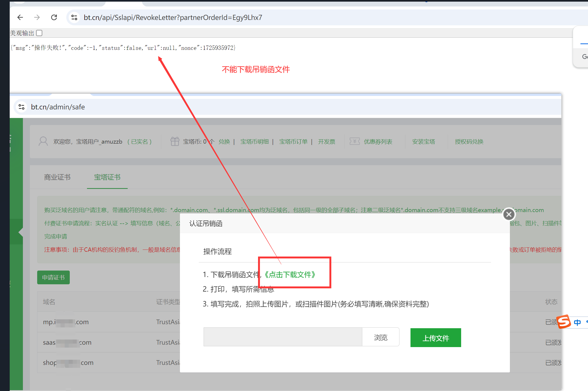This screenshot has width=588, height=391.
Task: Click the Sogou input method S icon
Action: point(564,321)
